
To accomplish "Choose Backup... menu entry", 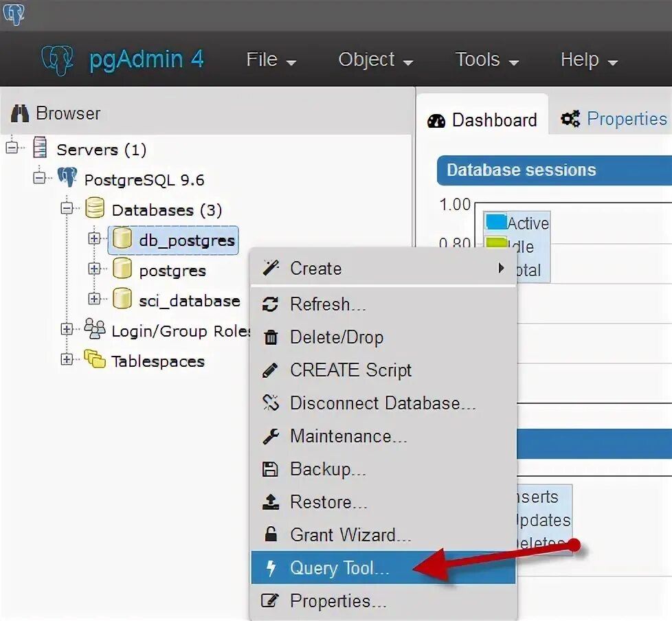I will pos(383,469).
